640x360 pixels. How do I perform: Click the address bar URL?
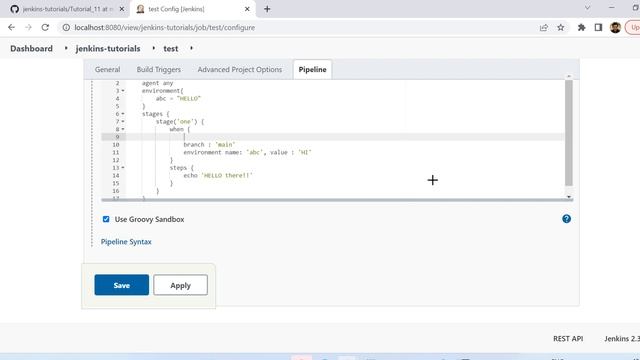pyautogui.click(x=164, y=27)
